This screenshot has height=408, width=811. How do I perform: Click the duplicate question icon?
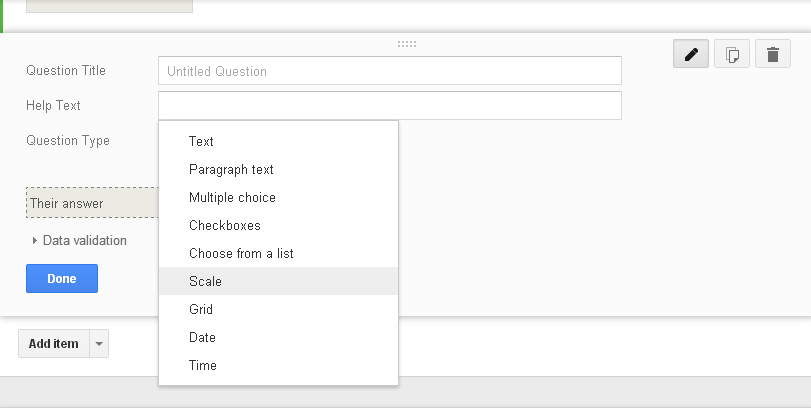732,54
